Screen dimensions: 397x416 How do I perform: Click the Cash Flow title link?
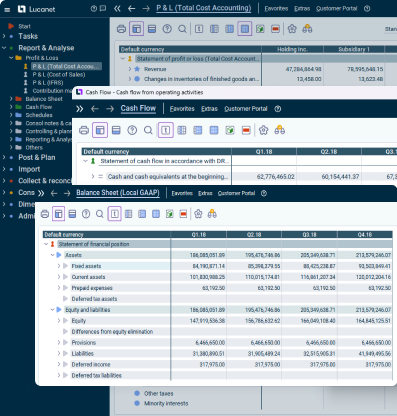pyautogui.click(x=138, y=108)
